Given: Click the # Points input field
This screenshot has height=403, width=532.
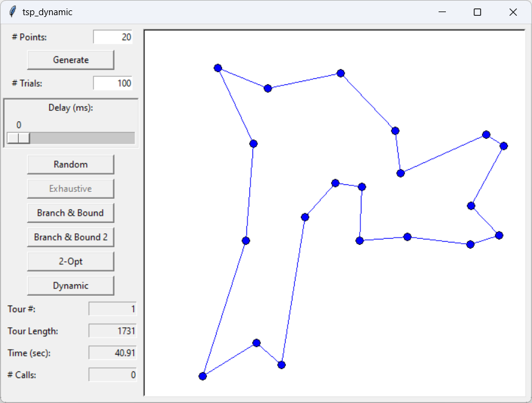Looking at the screenshot, I should [x=113, y=37].
